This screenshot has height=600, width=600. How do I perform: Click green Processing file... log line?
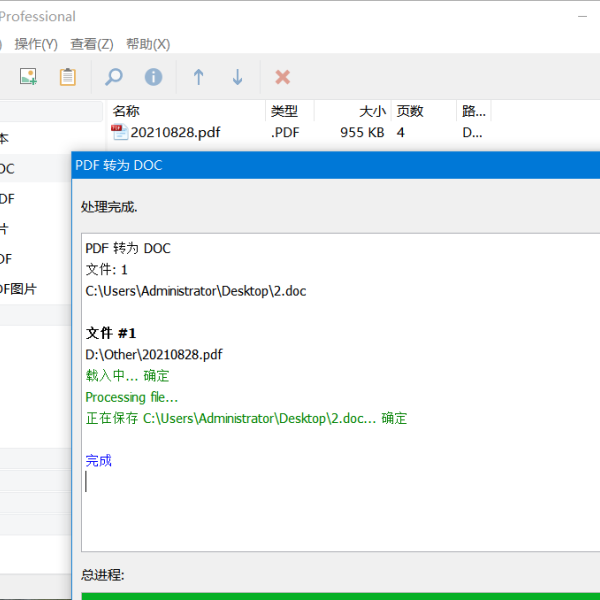point(132,397)
